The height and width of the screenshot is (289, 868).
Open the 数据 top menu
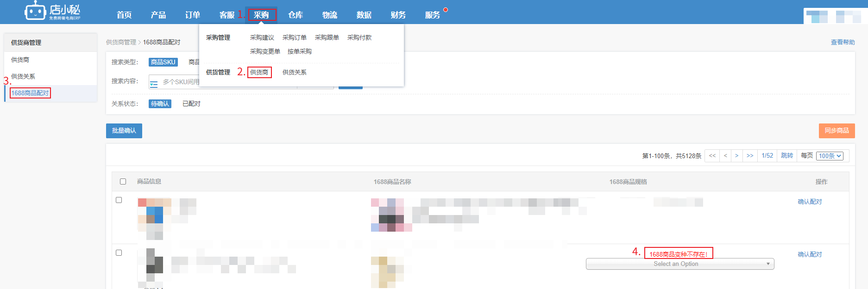click(x=364, y=15)
